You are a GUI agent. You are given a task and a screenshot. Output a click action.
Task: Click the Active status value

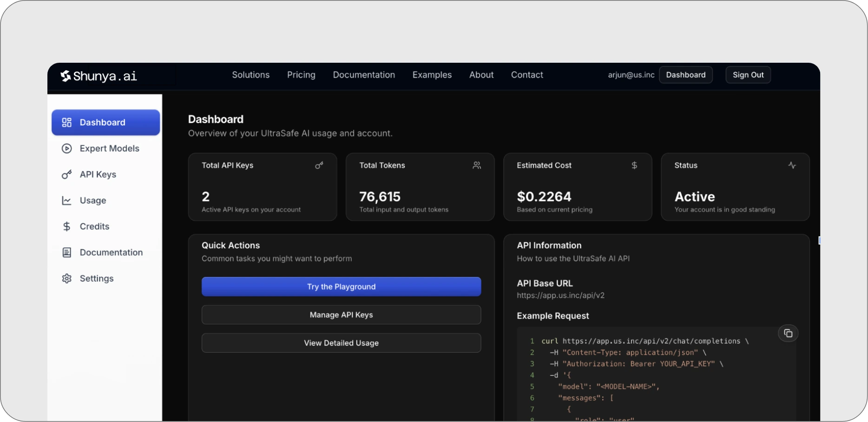point(695,197)
